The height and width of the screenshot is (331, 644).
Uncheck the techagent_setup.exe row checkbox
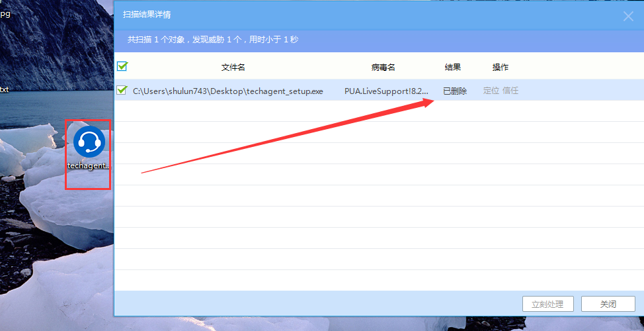pos(122,90)
